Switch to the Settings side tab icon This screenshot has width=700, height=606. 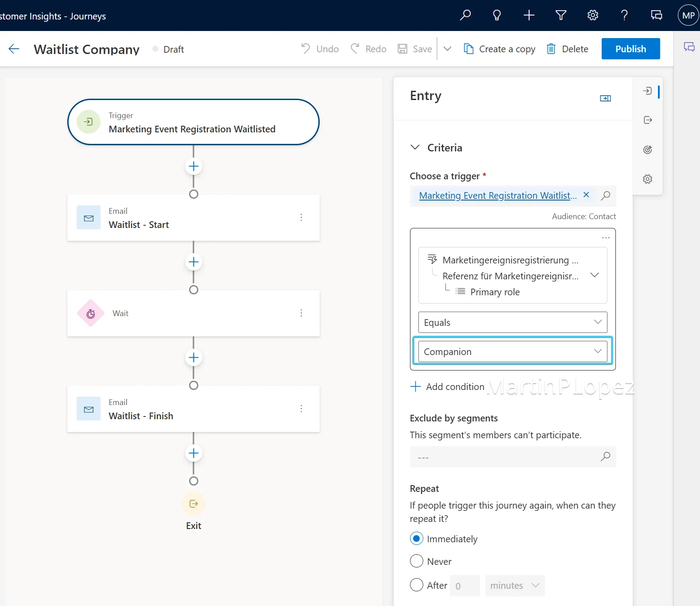(647, 179)
